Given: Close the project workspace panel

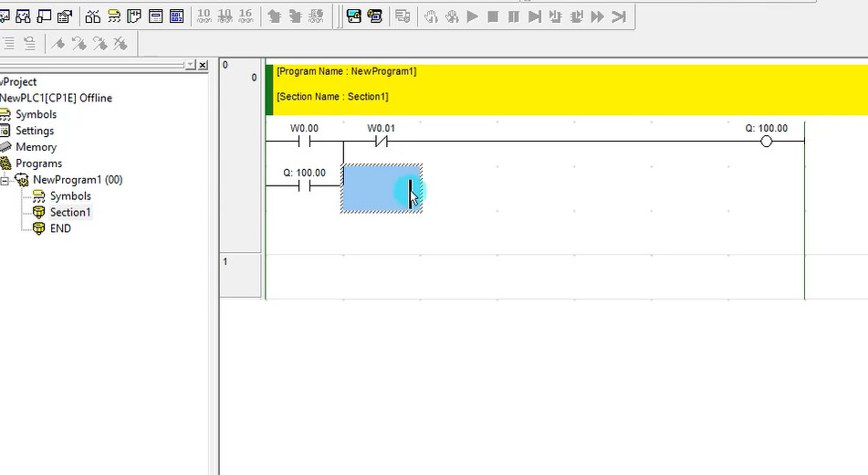Looking at the screenshot, I should tap(204, 66).
